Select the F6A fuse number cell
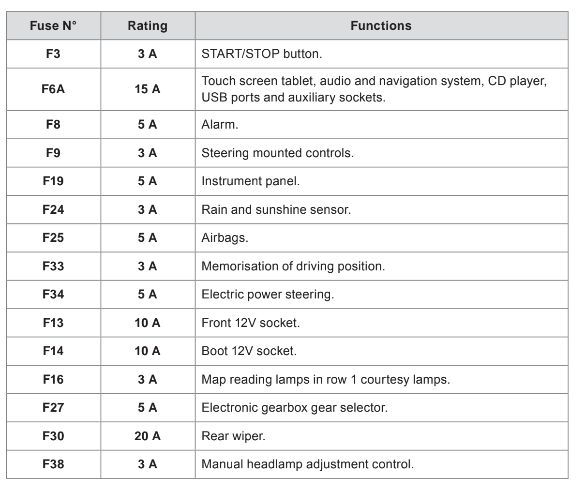 tap(53, 89)
